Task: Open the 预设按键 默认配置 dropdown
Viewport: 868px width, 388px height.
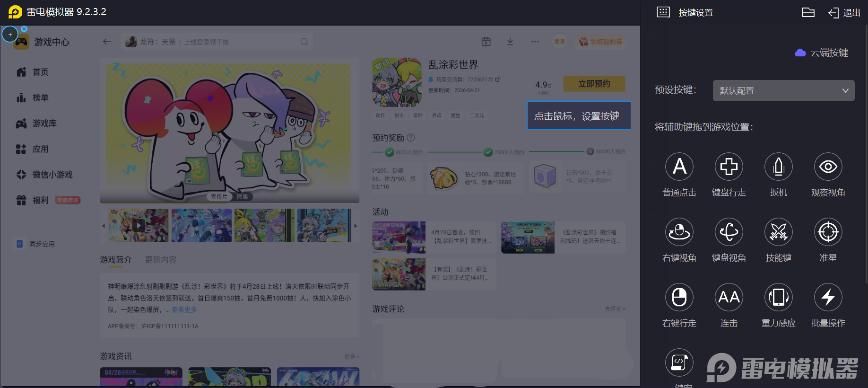Action: (x=783, y=90)
